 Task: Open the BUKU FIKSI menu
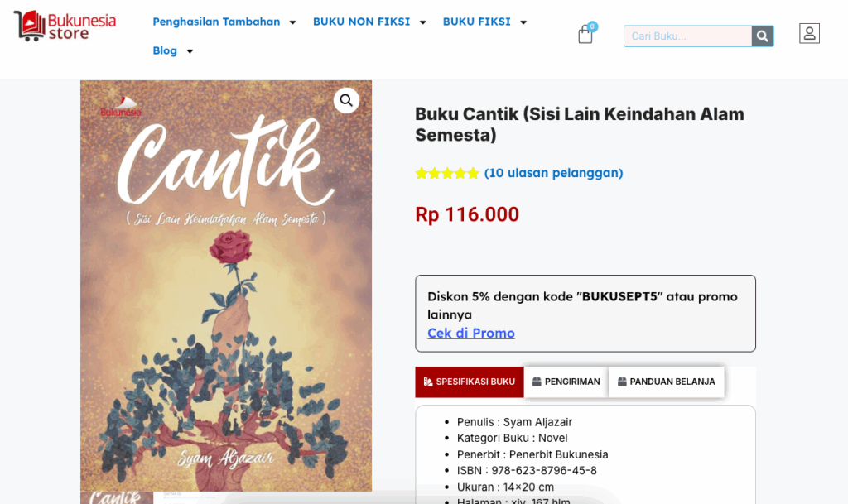[476, 22]
